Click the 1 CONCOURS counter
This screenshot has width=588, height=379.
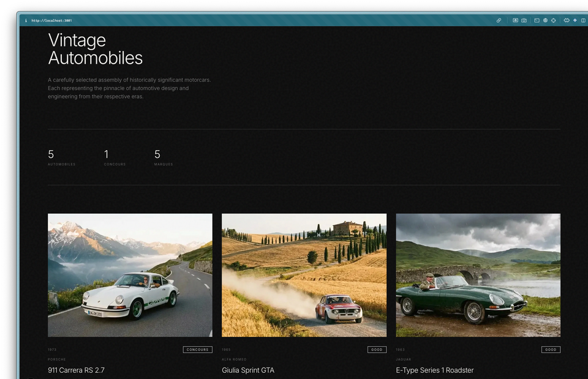point(115,158)
